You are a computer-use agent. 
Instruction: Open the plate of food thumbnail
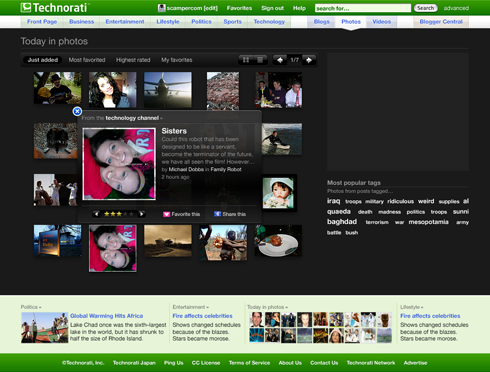(278, 241)
